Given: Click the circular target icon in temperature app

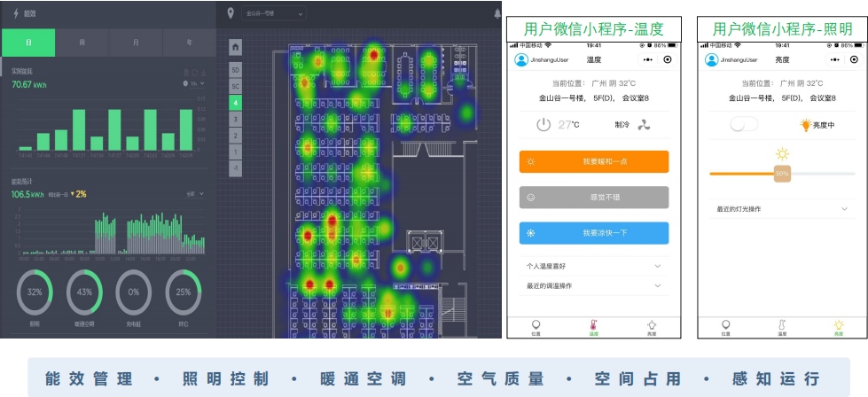Looking at the screenshot, I should [668, 59].
